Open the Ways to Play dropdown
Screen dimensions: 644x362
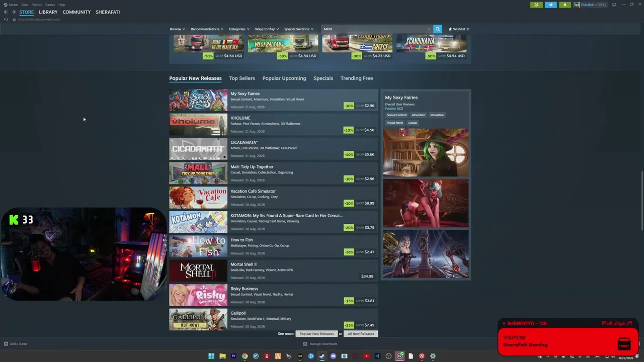click(267, 29)
